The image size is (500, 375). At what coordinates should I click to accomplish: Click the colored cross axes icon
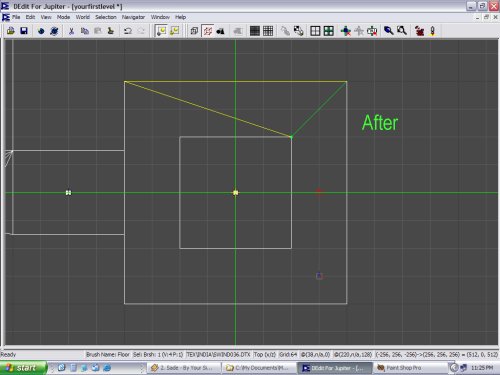(346, 31)
